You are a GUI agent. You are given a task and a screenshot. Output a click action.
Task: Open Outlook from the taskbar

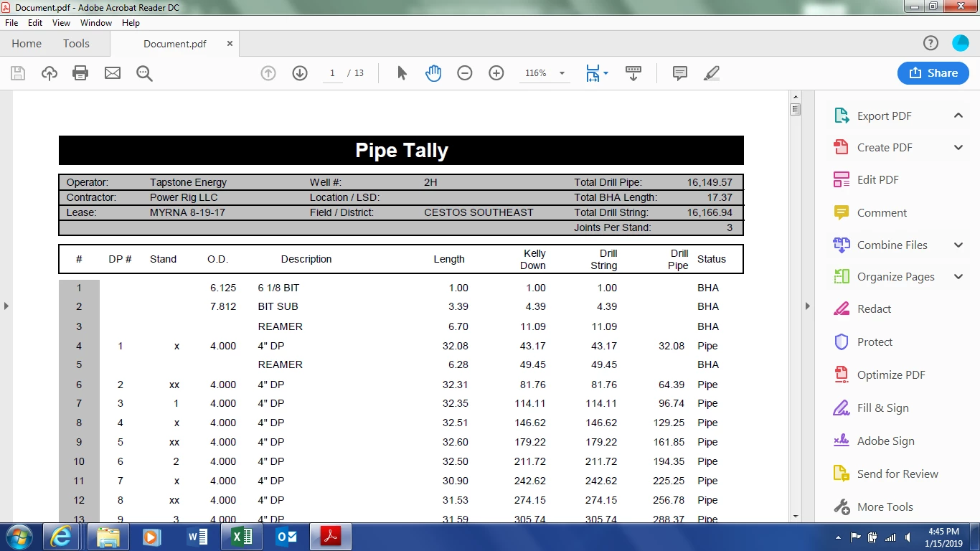(x=286, y=537)
